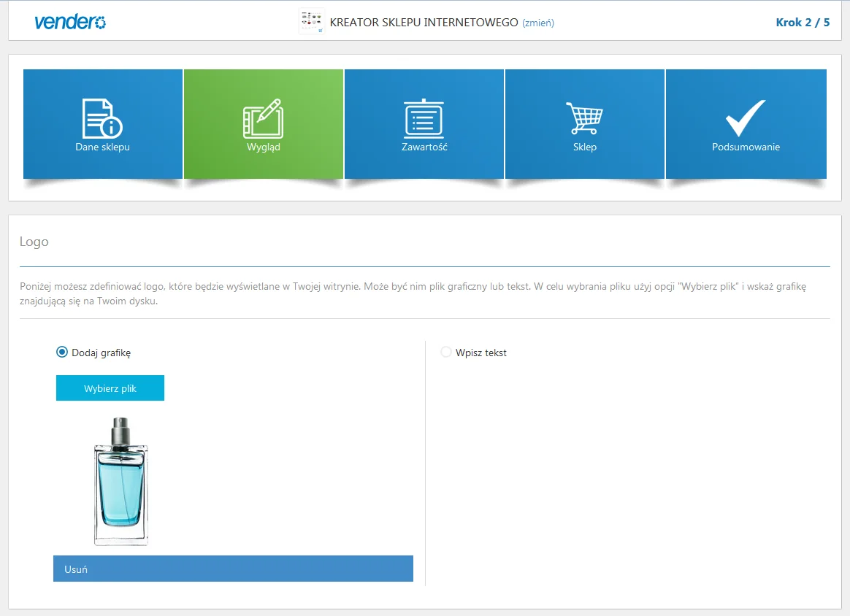This screenshot has width=850, height=616.
Task: Open the "Podsumowanie" step label
Action: pos(746,147)
